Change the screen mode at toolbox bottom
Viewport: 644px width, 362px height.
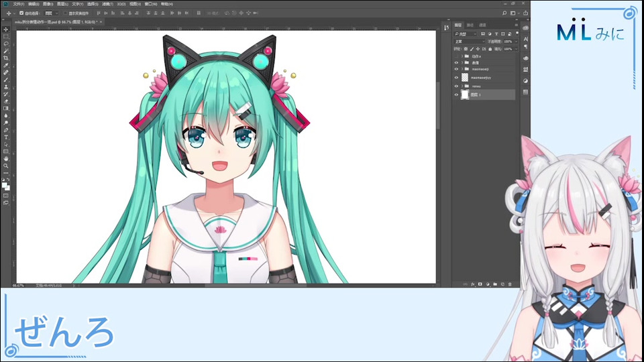(6, 202)
